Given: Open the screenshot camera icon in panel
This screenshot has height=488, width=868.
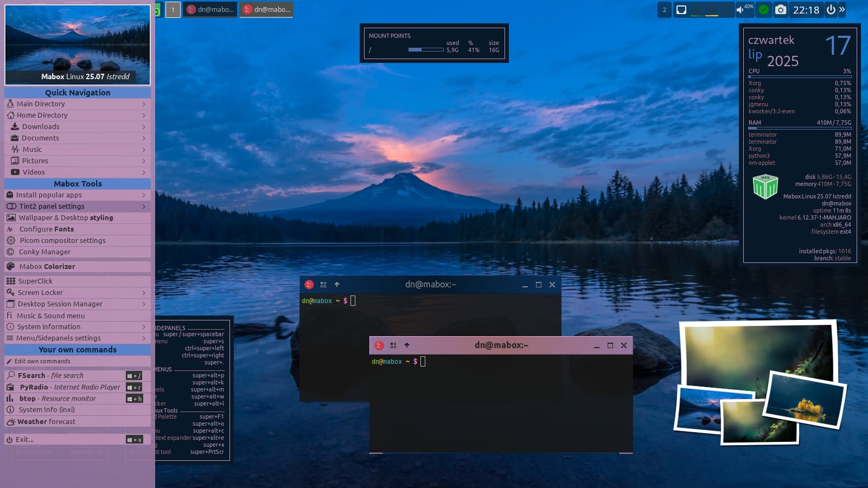Looking at the screenshot, I should click(780, 10).
